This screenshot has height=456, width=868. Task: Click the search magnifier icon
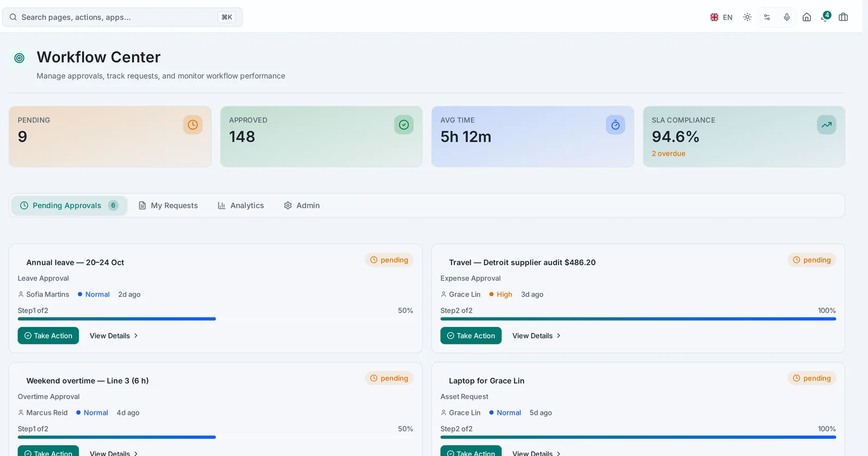13,17
